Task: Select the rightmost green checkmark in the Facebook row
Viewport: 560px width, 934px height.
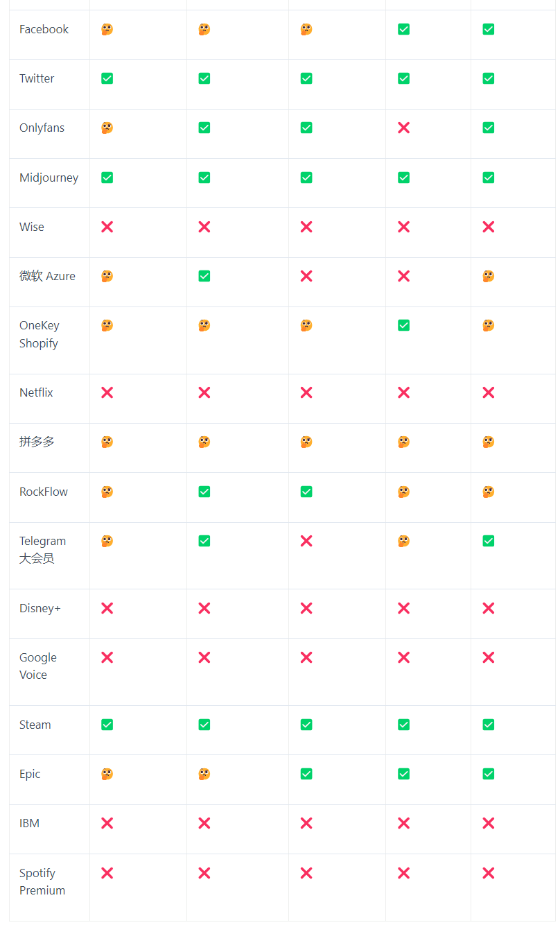Action: coord(488,29)
